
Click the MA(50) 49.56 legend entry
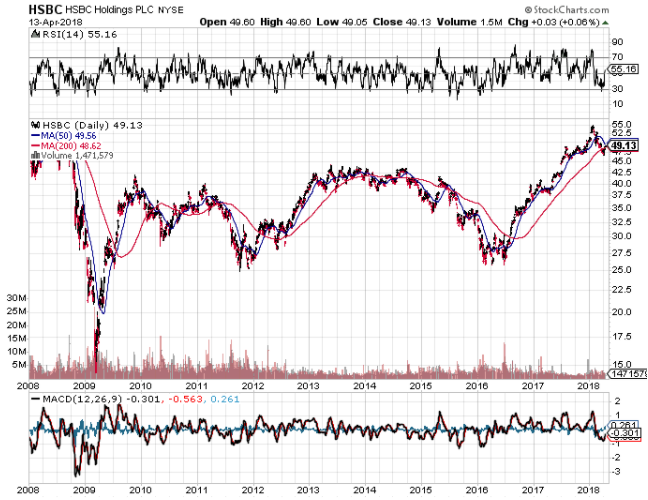pos(64,136)
